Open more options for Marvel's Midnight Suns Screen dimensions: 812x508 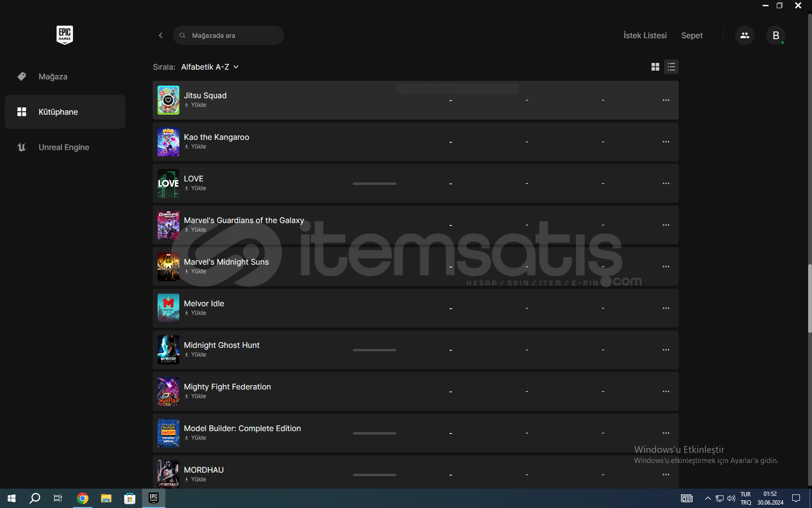(666, 267)
